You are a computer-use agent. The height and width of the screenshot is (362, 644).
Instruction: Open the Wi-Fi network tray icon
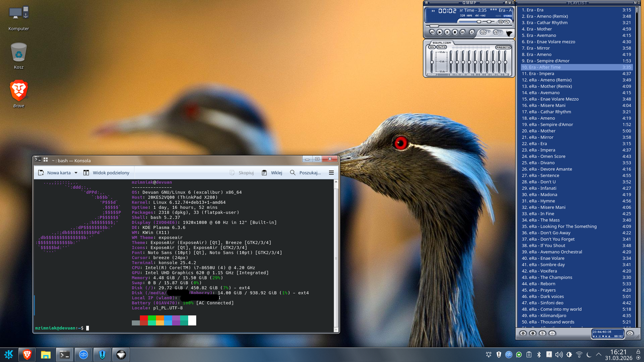(x=579, y=355)
